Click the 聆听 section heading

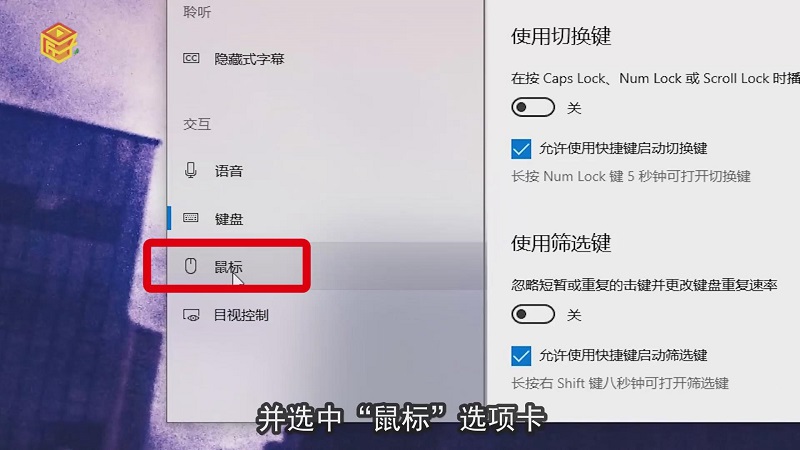click(x=197, y=12)
